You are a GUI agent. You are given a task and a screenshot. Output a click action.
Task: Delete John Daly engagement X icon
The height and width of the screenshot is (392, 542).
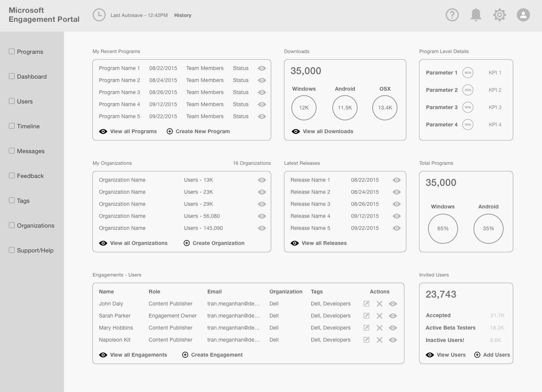tap(379, 304)
